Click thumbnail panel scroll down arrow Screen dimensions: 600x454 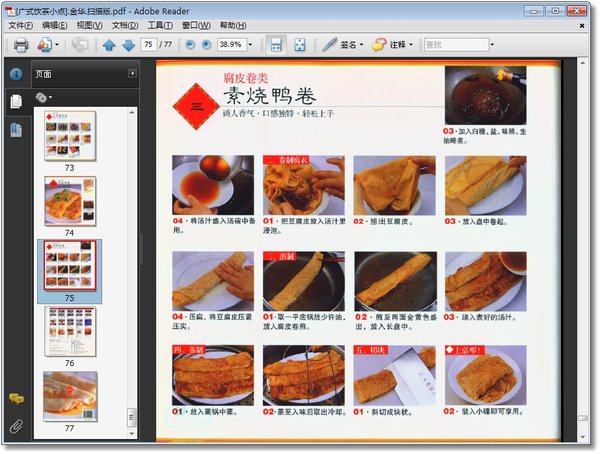coord(132,434)
